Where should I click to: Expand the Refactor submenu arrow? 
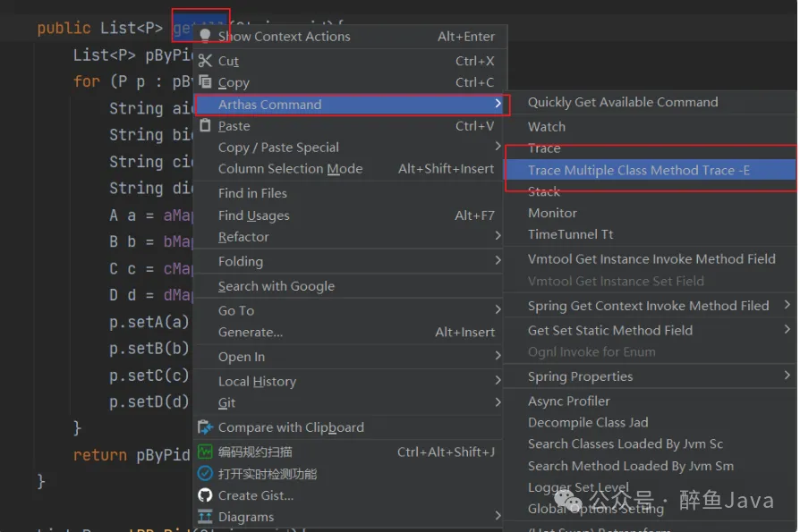coord(498,237)
